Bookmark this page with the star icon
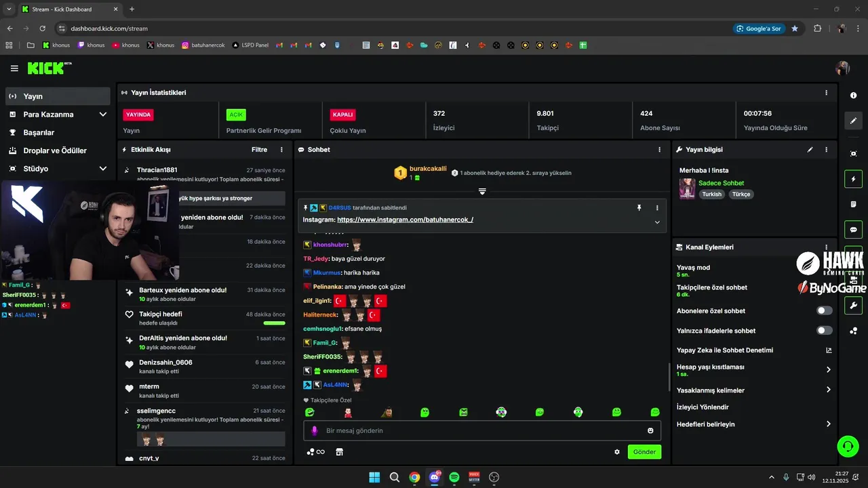Screen dimensions: 868x488 tap(795, 28)
